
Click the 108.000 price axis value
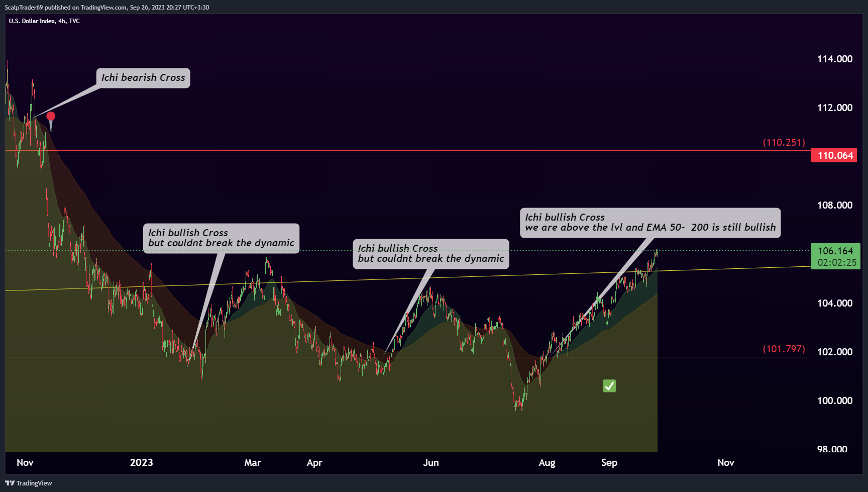click(835, 205)
